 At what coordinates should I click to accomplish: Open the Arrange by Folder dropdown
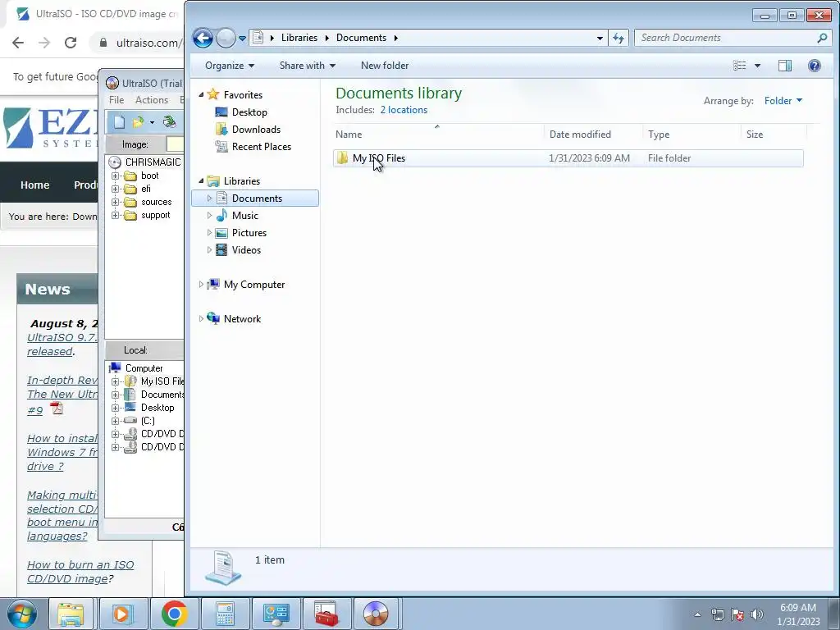pyautogui.click(x=783, y=101)
